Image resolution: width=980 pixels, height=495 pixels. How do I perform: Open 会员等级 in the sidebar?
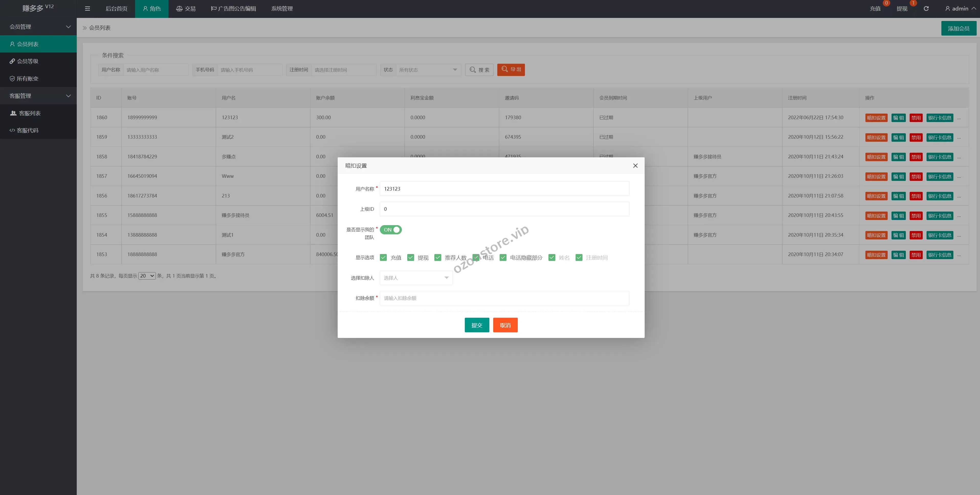[27, 61]
